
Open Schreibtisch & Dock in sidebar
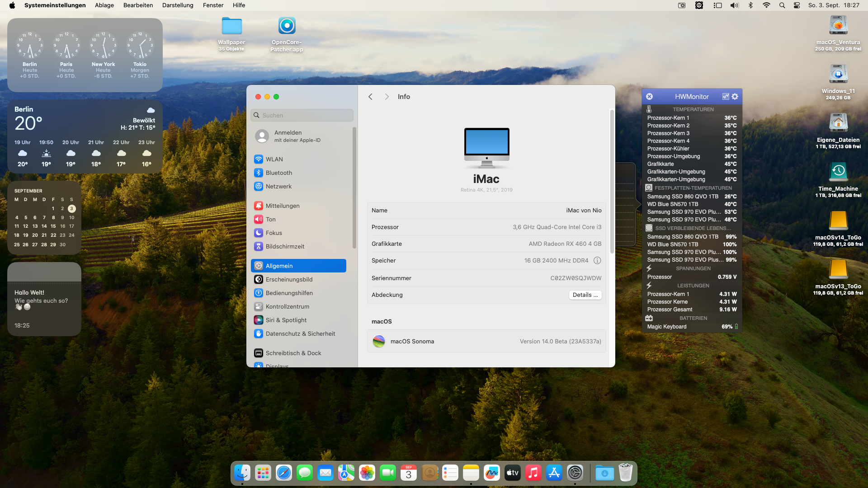(x=298, y=353)
